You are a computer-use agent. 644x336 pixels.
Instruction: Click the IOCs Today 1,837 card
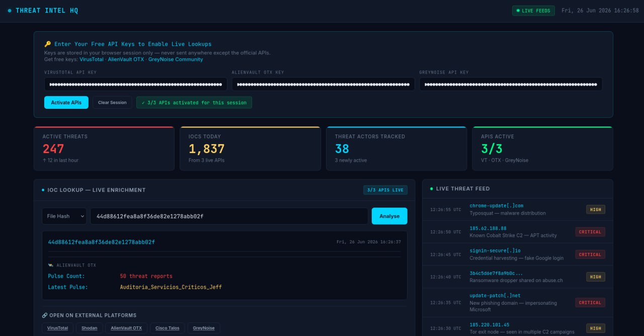click(x=250, y=149)
